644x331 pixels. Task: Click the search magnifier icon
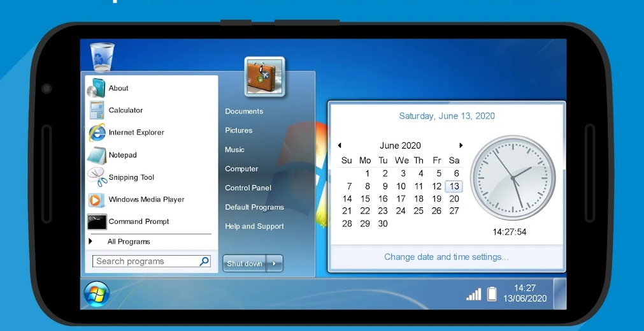pos(204,261)
